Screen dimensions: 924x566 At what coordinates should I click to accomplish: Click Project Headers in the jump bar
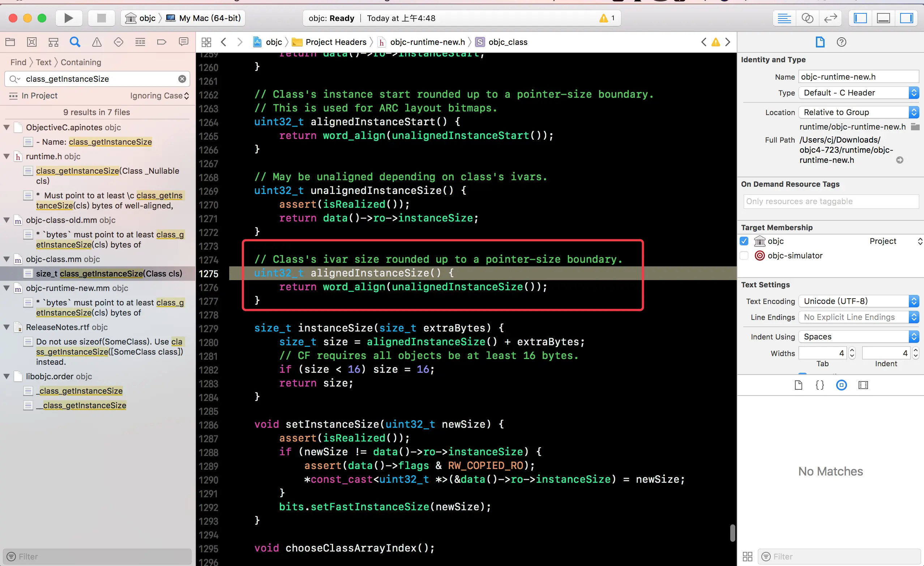(335, 42)
